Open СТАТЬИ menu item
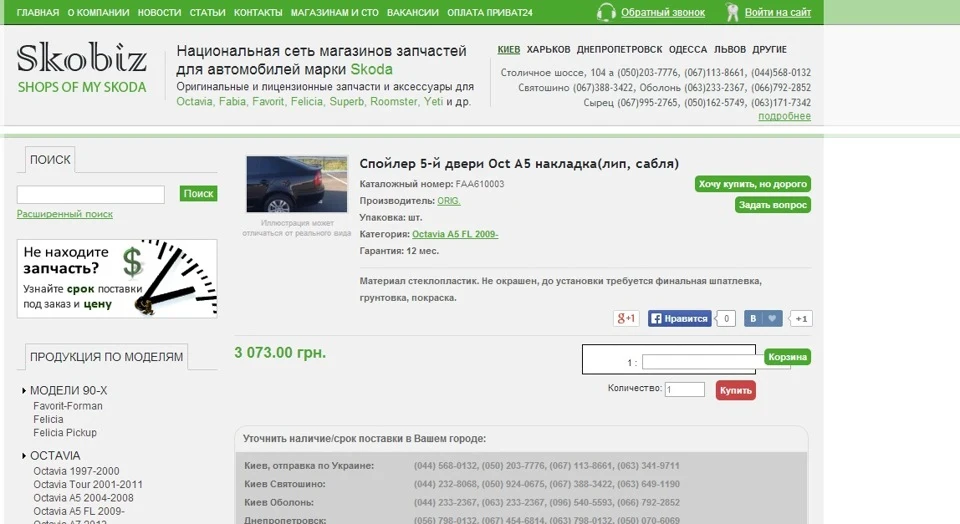 [x=208, y=12]
